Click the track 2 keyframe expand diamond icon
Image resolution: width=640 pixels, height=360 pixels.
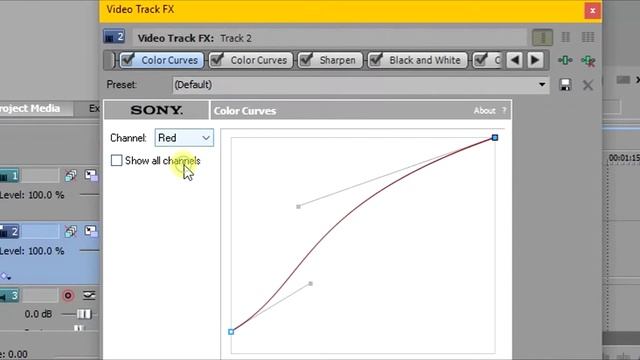5,276
